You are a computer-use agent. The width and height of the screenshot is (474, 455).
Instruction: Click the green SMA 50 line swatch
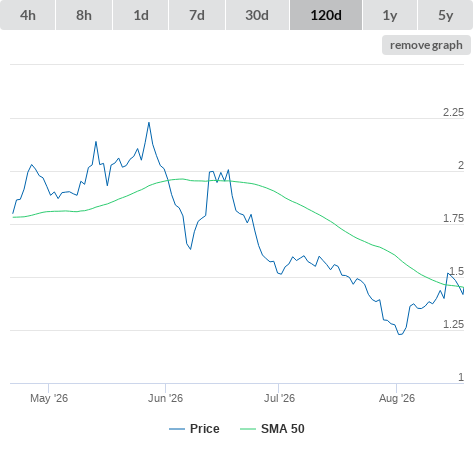(248, 429)
